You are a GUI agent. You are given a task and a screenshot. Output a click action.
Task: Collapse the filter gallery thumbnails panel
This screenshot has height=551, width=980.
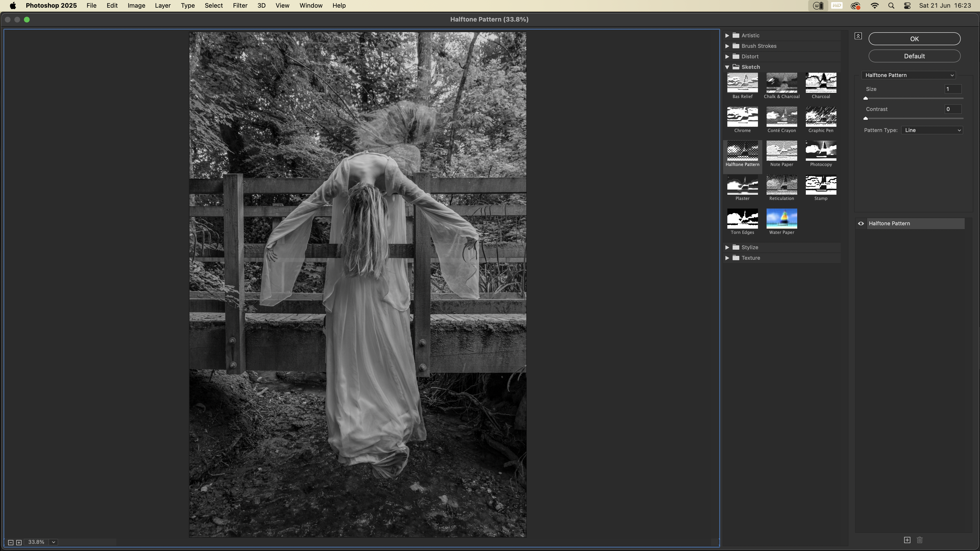tap(858, 36)
